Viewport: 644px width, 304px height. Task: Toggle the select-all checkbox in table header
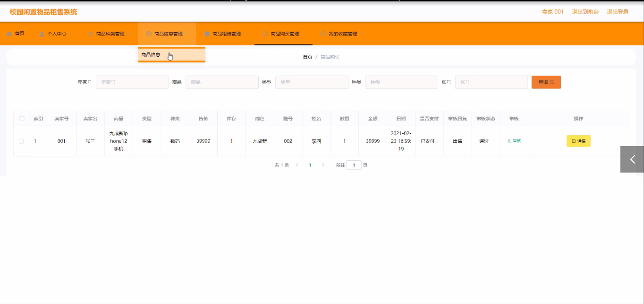point(22,119)
